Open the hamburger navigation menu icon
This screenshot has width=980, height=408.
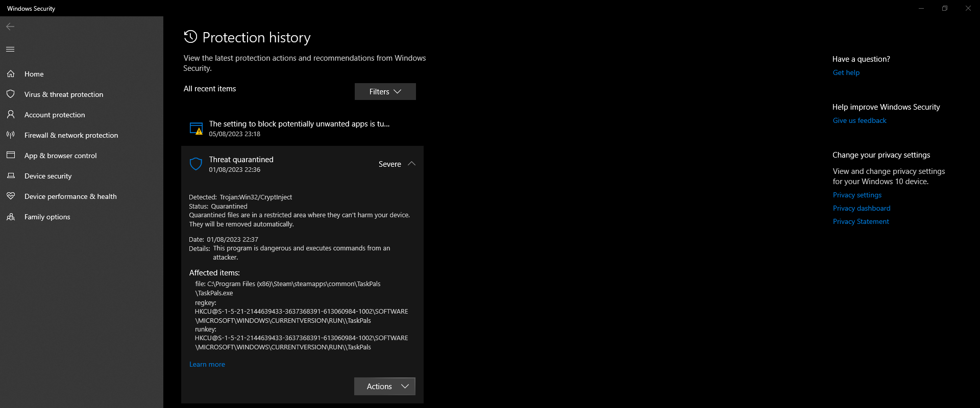click(10, 49)
